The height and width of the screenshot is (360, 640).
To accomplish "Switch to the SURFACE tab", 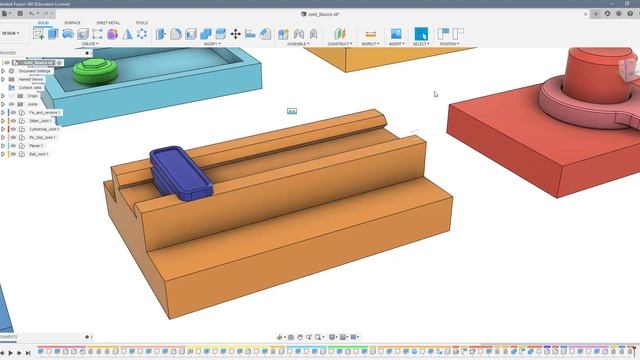I will 73,23.
